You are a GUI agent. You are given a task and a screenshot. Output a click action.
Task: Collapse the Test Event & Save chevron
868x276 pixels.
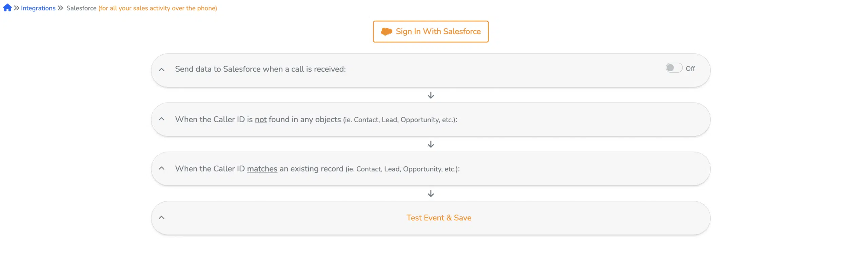click(x=162, y=218)
